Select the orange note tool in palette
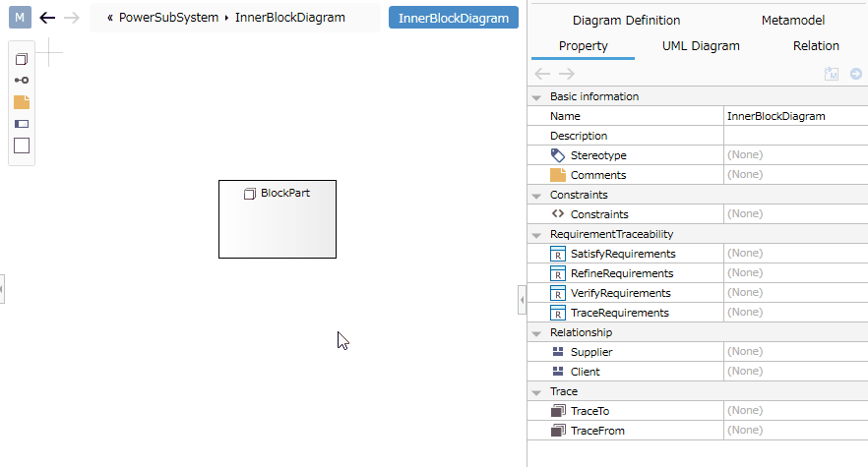 [x=22, y=102]
